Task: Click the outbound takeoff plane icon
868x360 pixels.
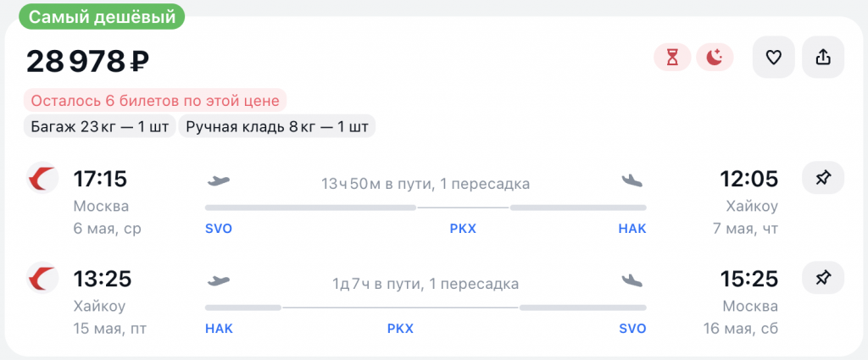Action: point(219,180)
